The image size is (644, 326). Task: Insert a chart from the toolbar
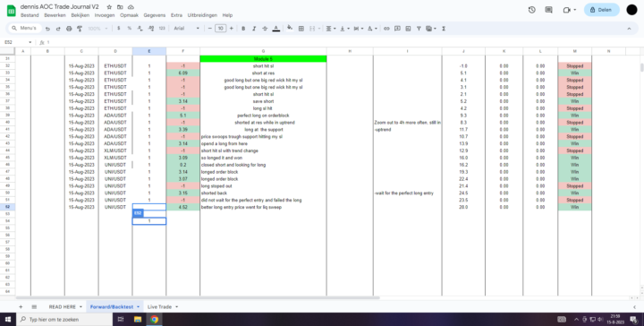point(408,29)
